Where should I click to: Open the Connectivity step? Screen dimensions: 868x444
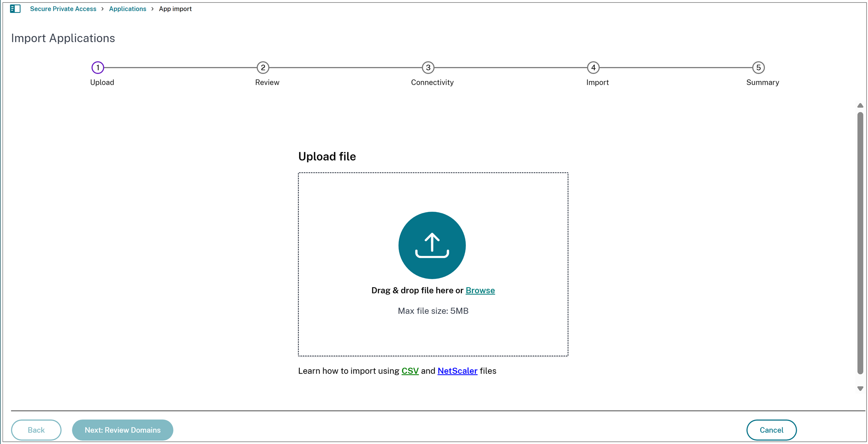coord(428,67)
